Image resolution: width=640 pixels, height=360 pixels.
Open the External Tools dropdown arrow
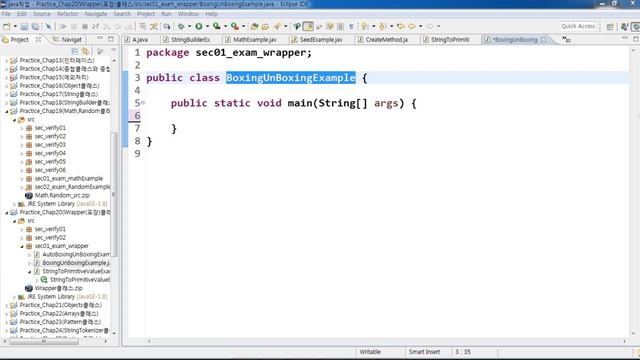pos(244,27)
